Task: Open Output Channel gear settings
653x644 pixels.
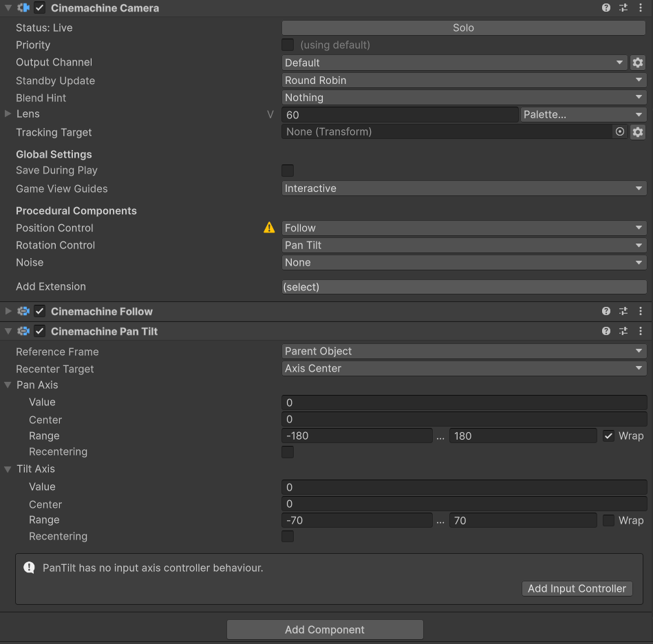Action: pos(638,63)
